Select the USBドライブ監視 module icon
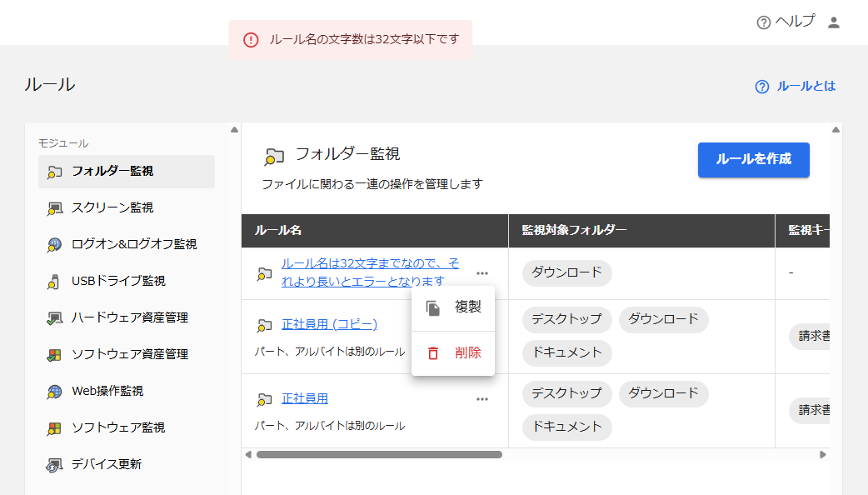The height and width of the screenshot is (495, 868). point(53,282)
